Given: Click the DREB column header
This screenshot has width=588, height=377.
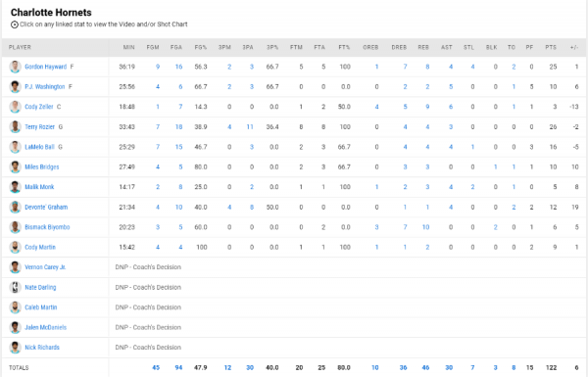Looking at the screenshot, I should pos(399,48).
